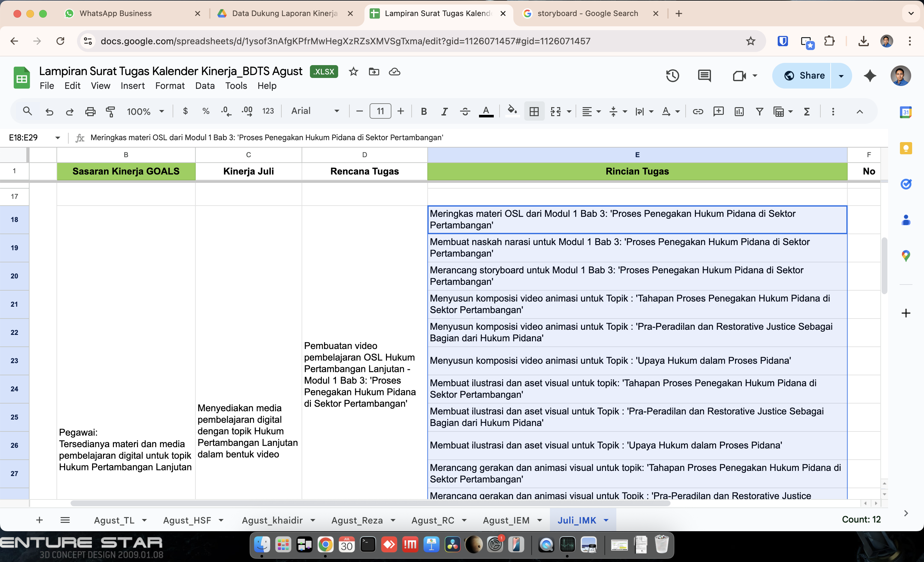Click the paint format roller icon
Viewport: 924px width, 562px height.
(x=110, y=111)
